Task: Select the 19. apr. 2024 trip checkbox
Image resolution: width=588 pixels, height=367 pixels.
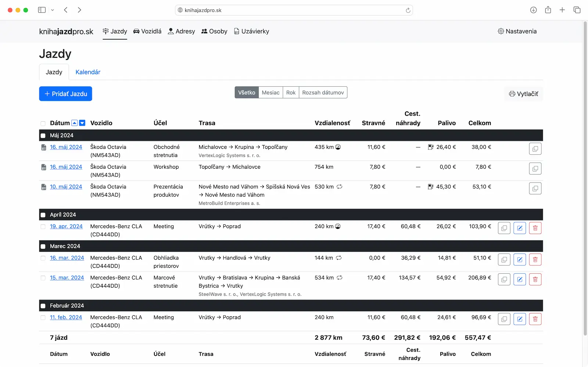Action: (43, 227)
